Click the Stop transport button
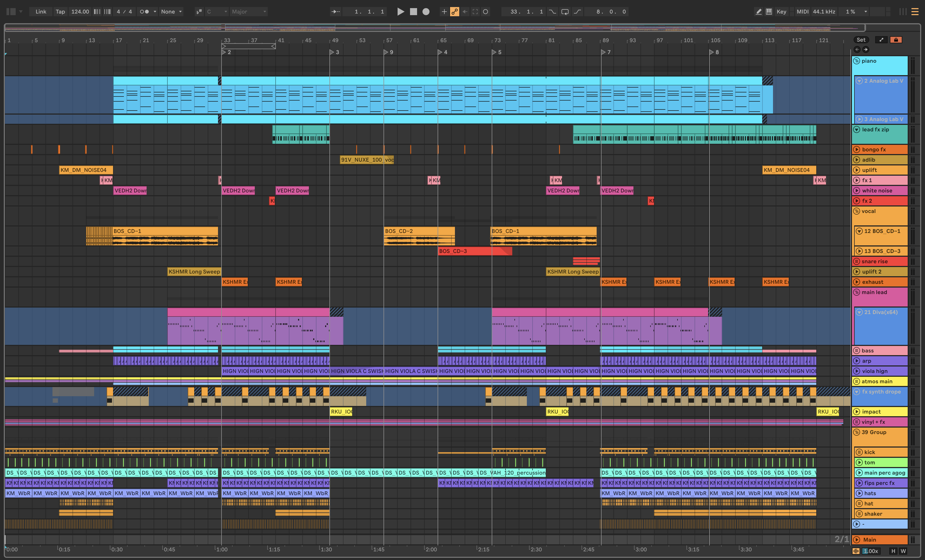 pyautogui.click(x=413, y=12)
